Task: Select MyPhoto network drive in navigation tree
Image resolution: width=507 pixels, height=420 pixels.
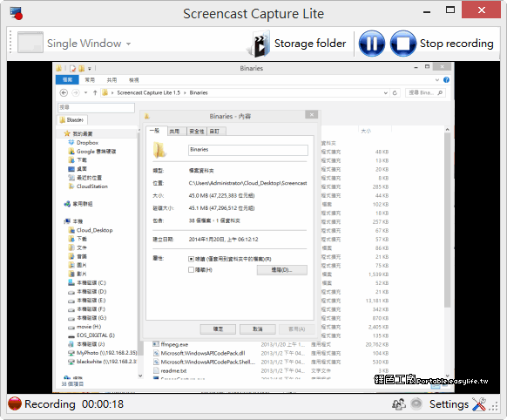Action: [103, 353]
